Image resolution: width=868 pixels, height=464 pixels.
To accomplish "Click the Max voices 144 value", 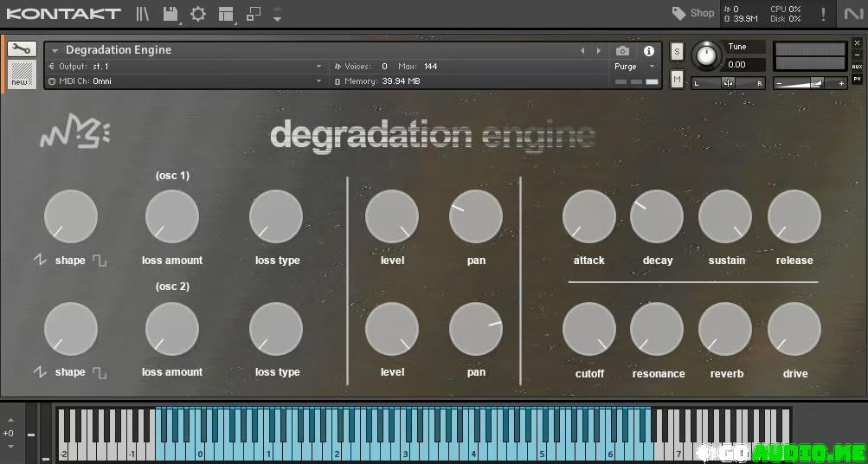I will tap(431, 67).
